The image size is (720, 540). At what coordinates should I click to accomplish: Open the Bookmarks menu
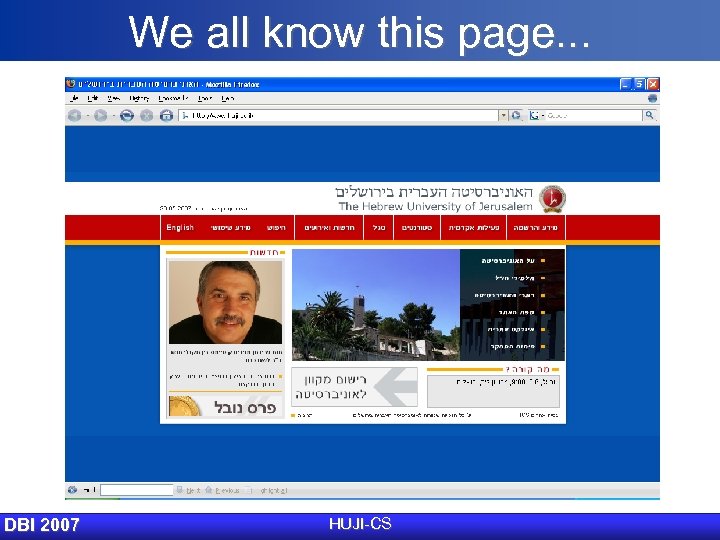(173, 98)
